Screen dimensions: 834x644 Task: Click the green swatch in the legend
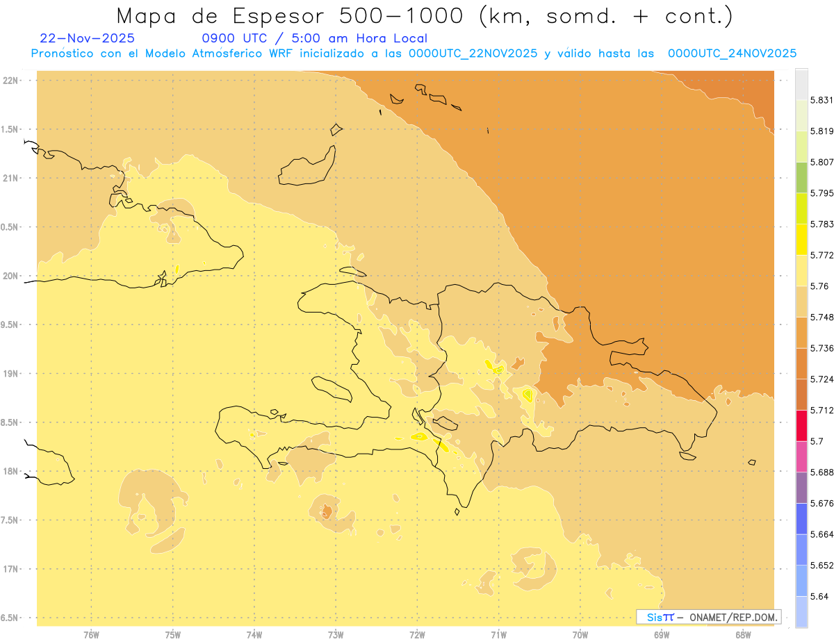point(801,177)
